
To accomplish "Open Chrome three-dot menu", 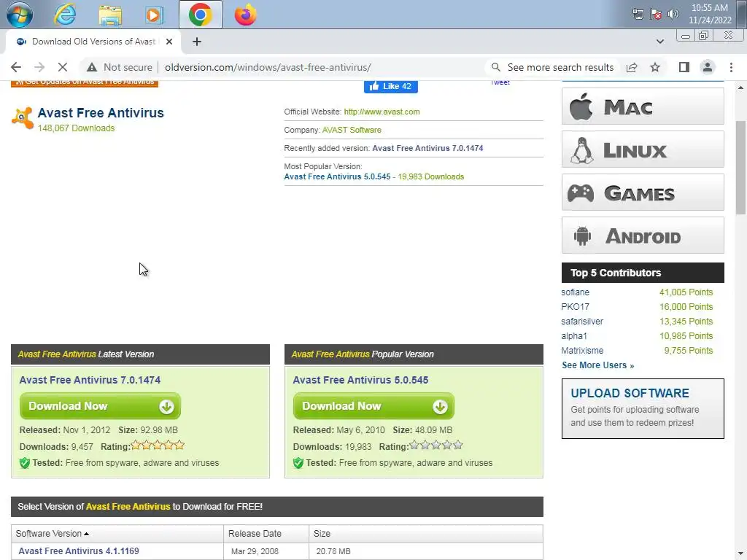I will coord(731,67).
